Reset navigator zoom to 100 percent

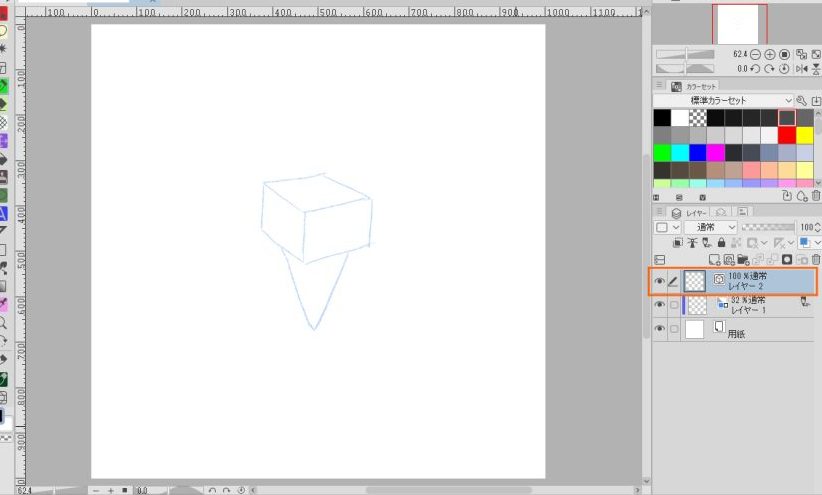pyautogui.click(x=784, y=55)
